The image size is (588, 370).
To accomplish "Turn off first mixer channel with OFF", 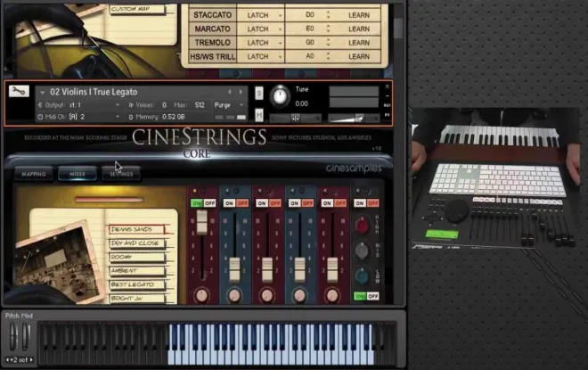I will point(209,203).
